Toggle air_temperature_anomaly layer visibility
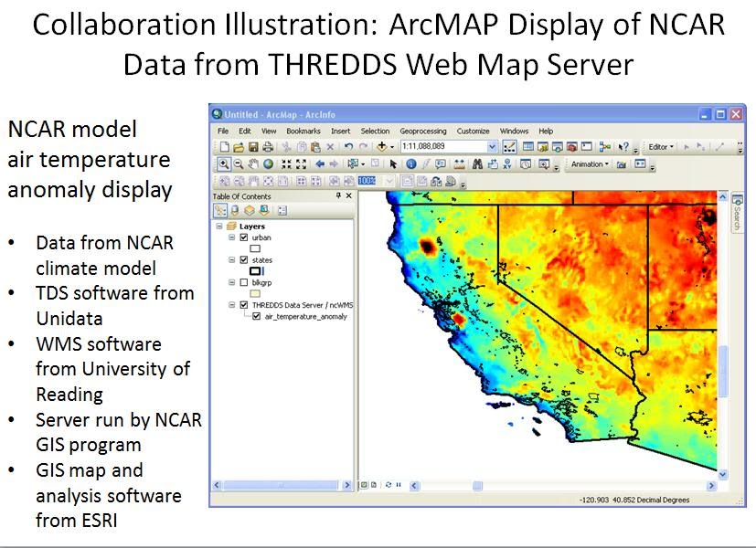The image size is (756, 548). pos(257,317)
